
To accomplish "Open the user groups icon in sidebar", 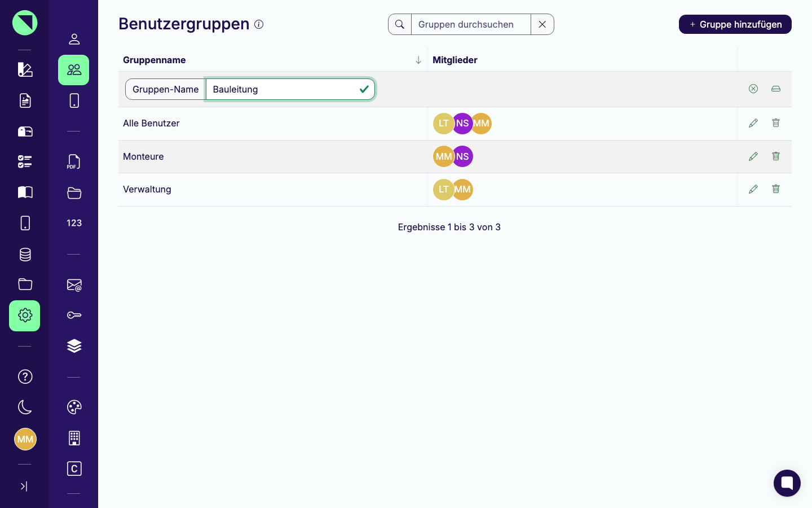I will click(74, 70).
